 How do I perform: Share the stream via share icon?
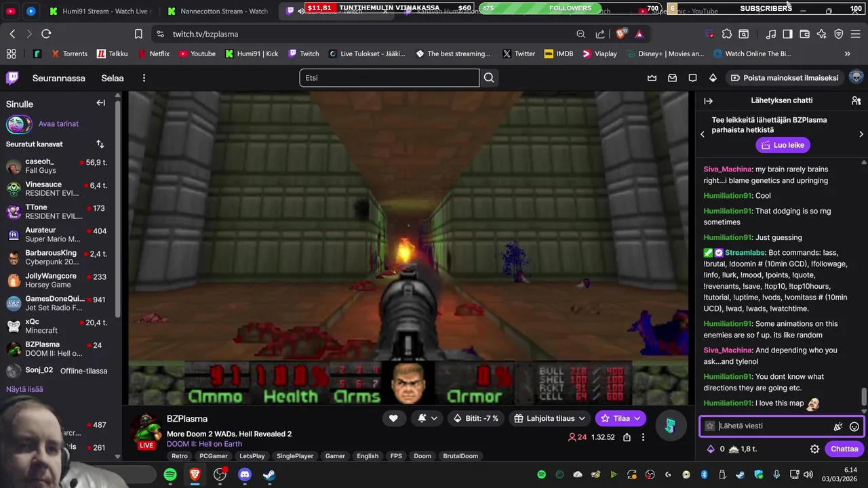click(x=627, y=437)
